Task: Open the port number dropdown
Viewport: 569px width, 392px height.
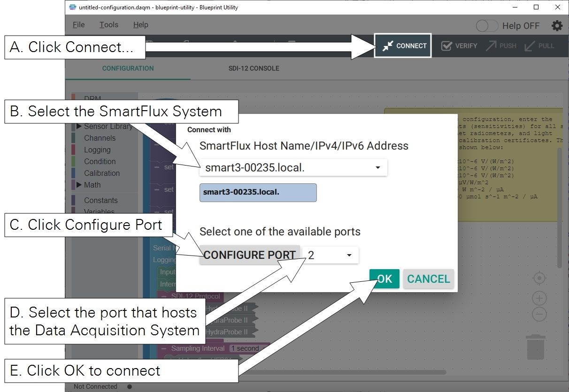Action: (331, 255)
